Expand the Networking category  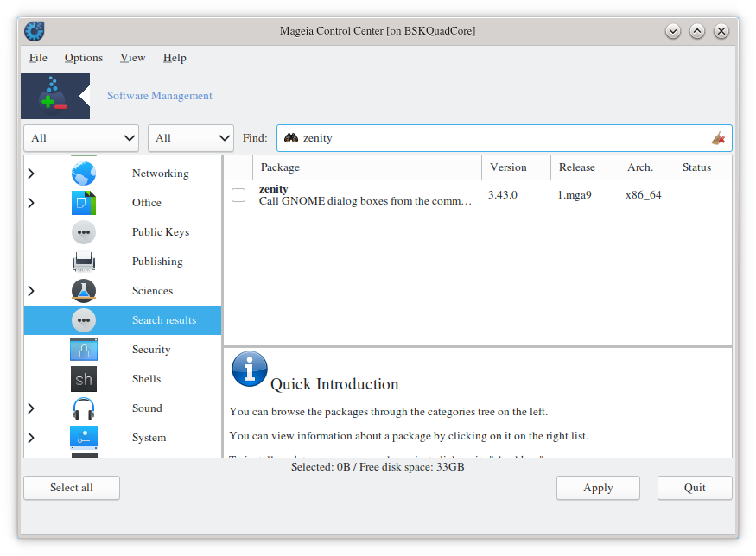tap(31, 174)
